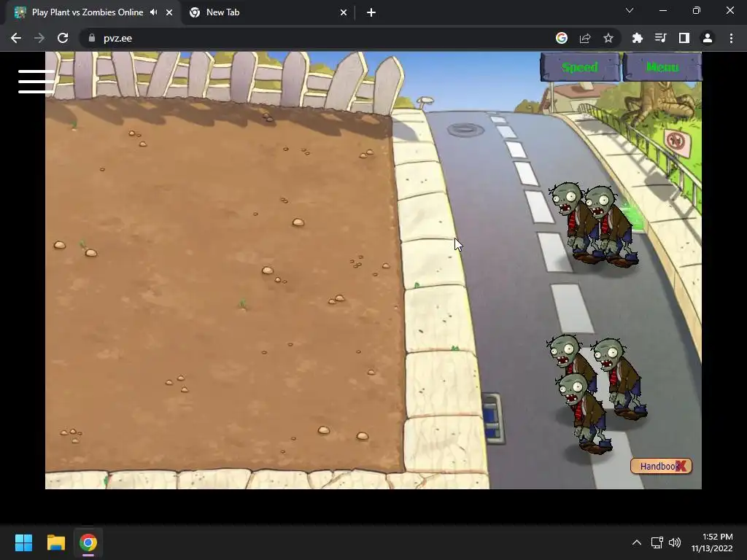This screenshot has width=747, height=560.
Task: Open the Extensions puzzle icon
Action: [638, 38]
